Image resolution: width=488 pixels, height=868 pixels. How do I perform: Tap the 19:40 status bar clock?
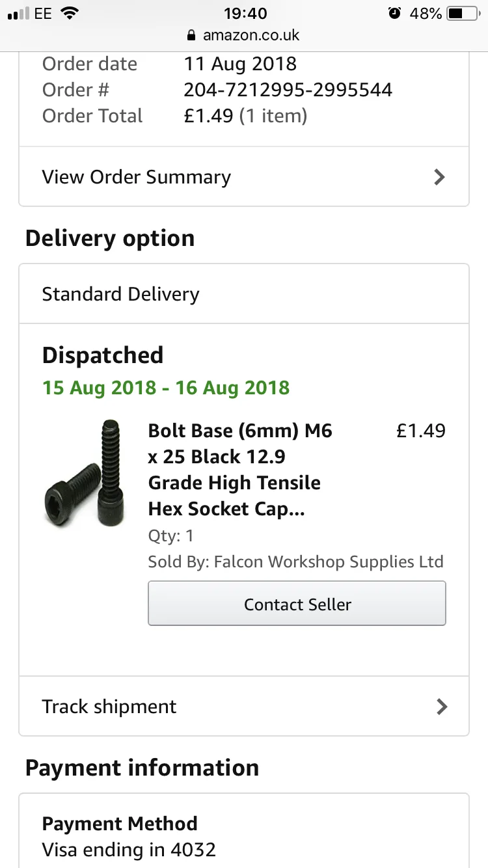(245, 13)
